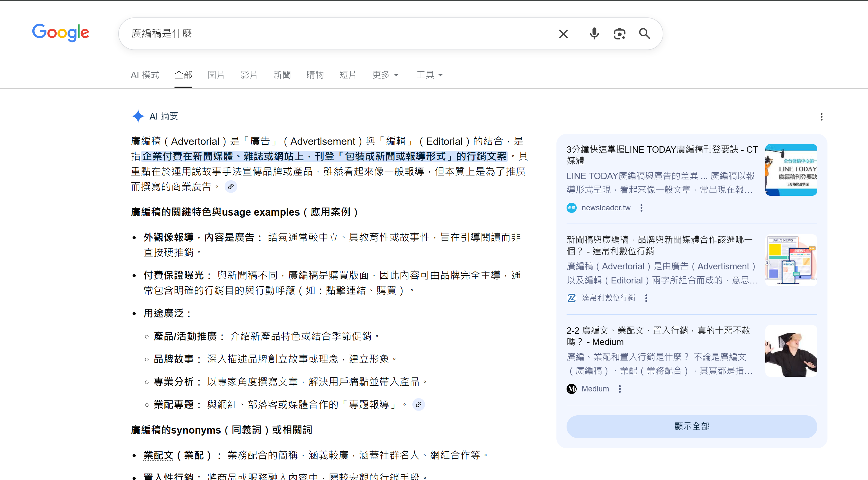Viewport: 868px width, 480px height.
Task: Click source link icon after 業配專題 line
Action: 419,405
